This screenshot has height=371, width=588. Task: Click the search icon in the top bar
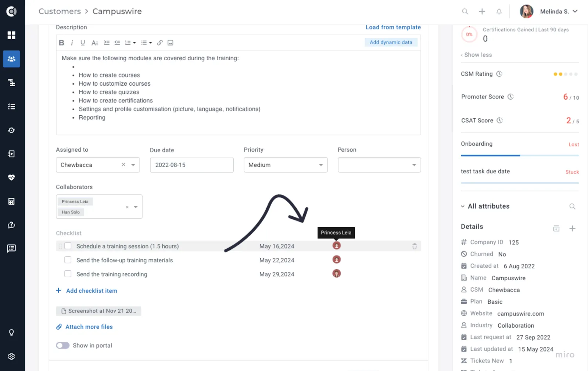tap(465, 11)
